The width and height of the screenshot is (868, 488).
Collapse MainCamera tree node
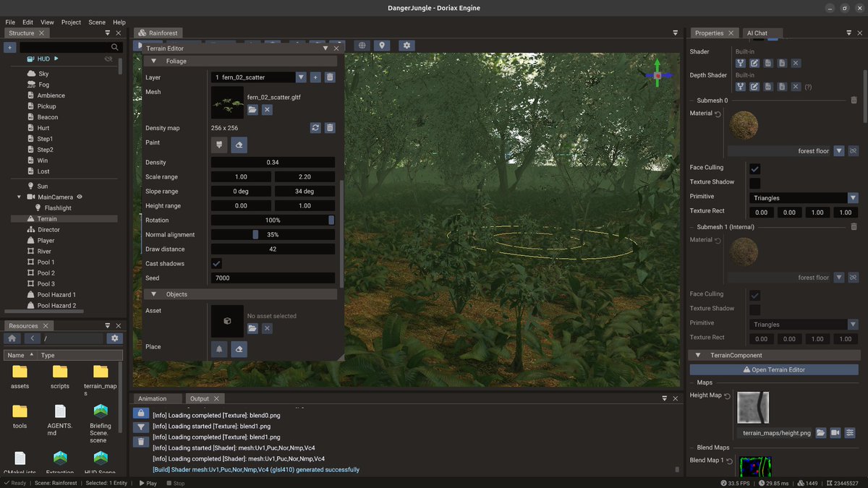click(20, 197)
